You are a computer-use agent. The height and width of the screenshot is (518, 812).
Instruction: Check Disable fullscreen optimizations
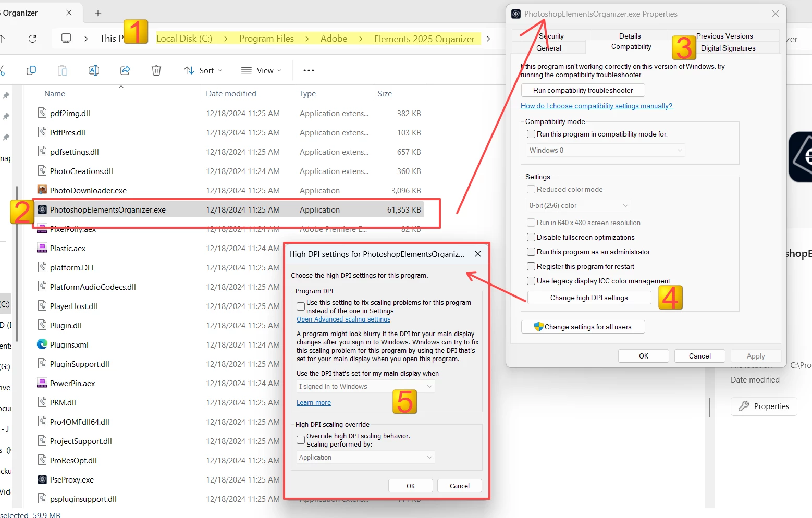pos(531,237)
